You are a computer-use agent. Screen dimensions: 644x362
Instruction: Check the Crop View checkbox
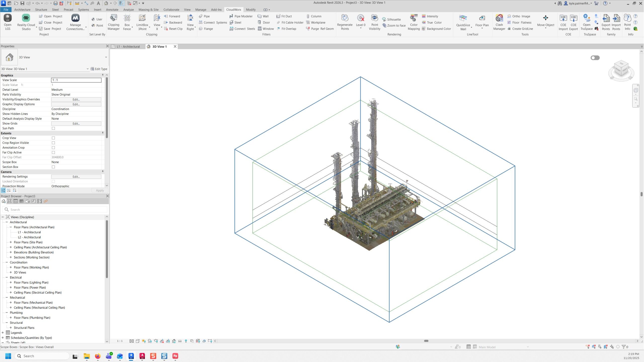point(53,138)
